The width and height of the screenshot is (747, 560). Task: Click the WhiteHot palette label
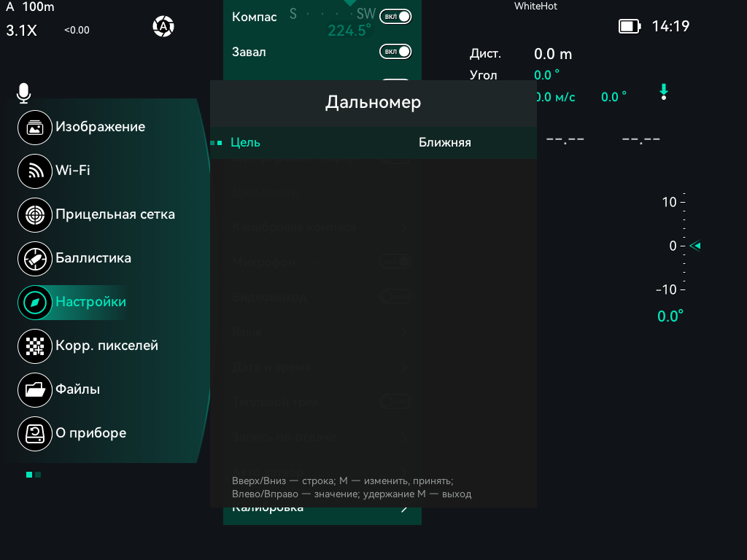tap(535, 6)
